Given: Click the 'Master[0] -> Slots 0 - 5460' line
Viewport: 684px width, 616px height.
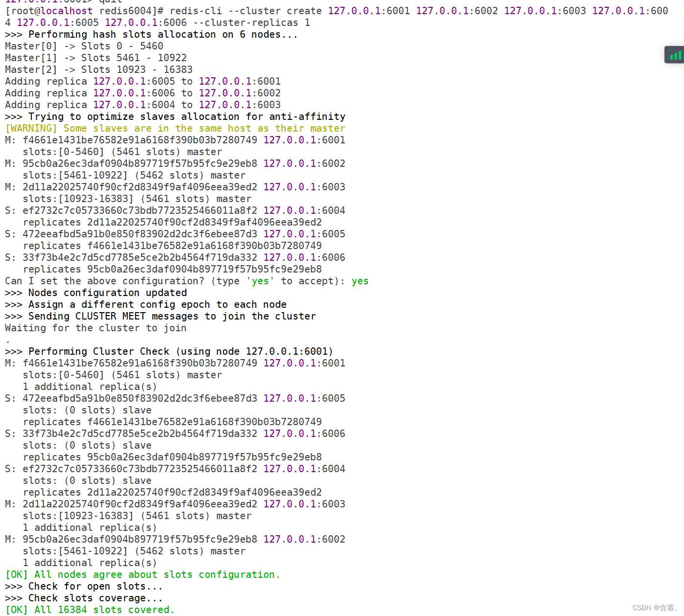Looking at the screenshot, I should 84,46.
